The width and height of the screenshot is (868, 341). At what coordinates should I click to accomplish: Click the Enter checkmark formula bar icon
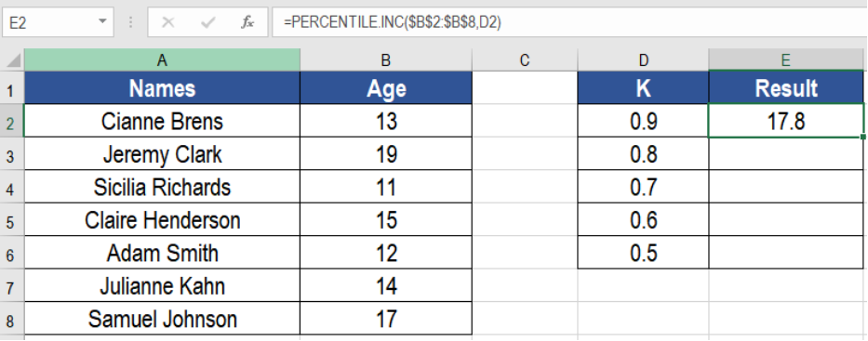(x=208, y=22)
